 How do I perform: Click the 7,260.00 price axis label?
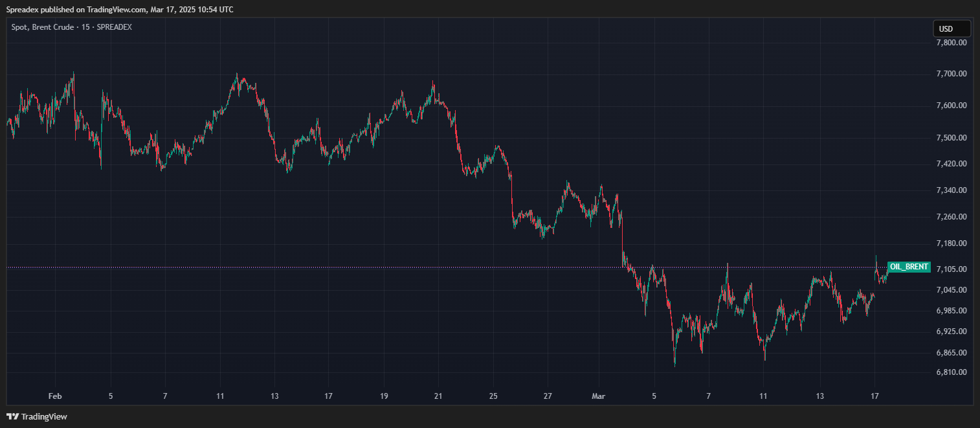(x=952, y=217)
